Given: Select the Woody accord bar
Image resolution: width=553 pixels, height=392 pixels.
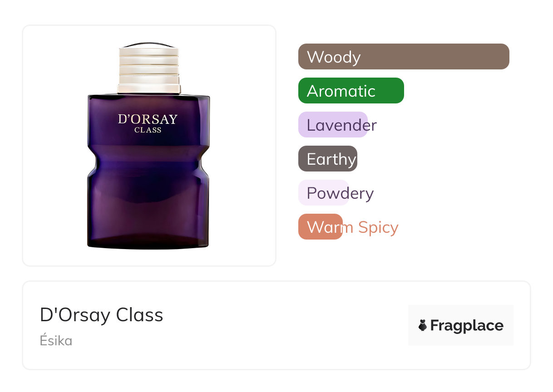Looking at the screenshot, I should [404, 57].
